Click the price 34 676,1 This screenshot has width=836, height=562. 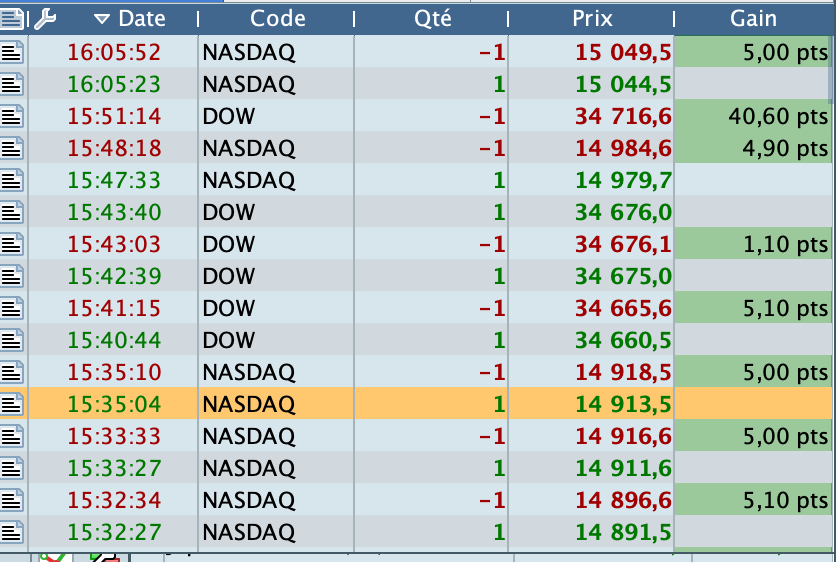(623, 244)
